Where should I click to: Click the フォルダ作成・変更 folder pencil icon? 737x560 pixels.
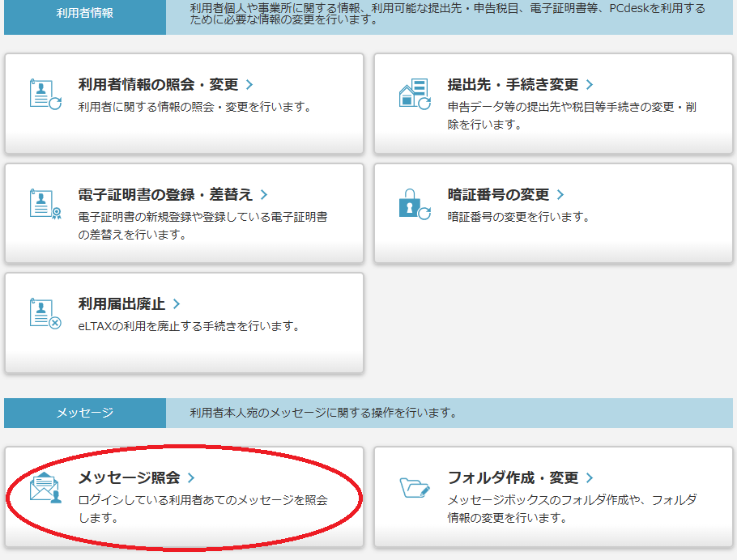(415, 487)
